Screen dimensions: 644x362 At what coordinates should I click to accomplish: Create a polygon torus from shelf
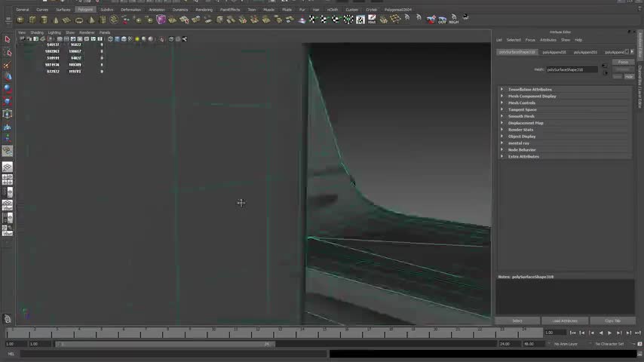pyautogui.click(x=79, y=20)
